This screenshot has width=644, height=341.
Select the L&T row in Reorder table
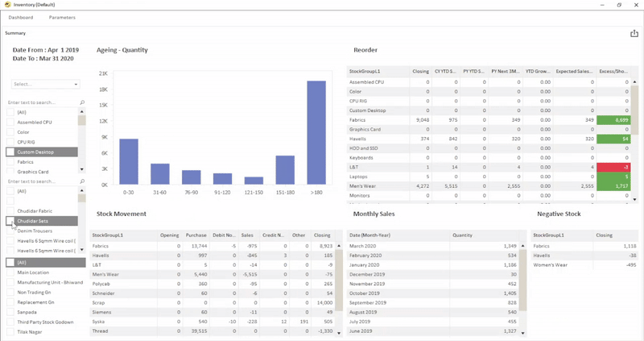(x=489, y=167)
